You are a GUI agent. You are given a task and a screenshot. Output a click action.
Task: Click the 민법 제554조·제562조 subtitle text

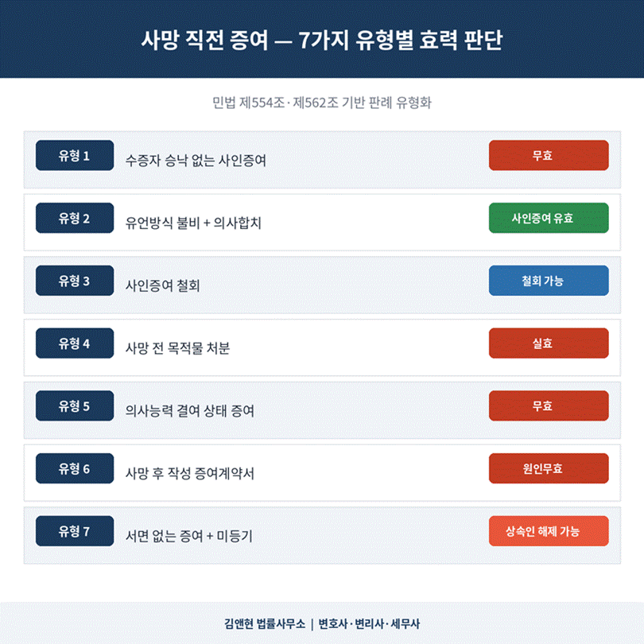321,103
